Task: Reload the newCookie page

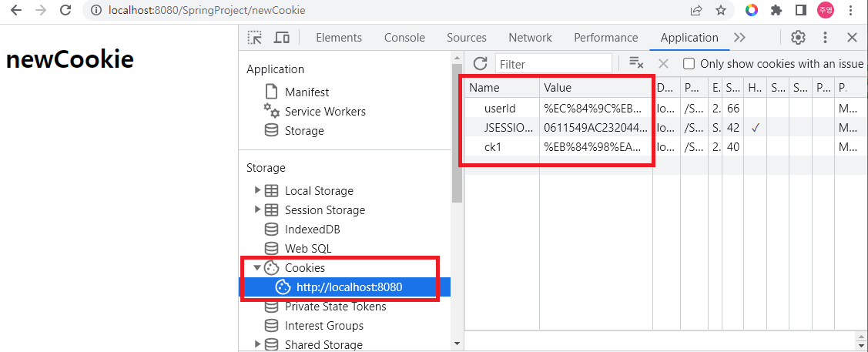Action: tap(65, 10)
